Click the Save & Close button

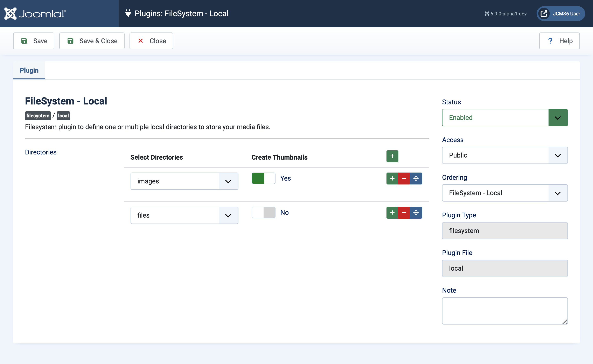[92, 41]
